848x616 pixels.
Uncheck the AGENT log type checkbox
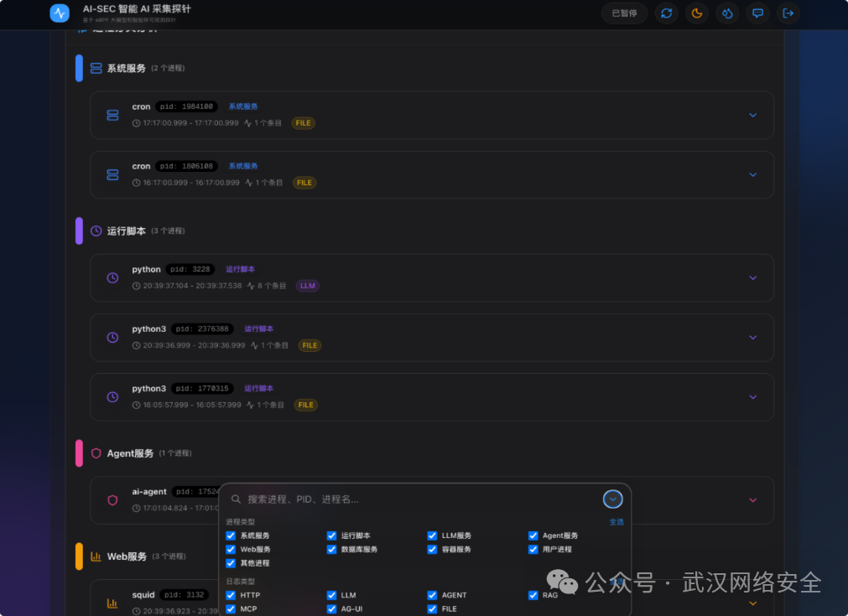coord(432,595)
